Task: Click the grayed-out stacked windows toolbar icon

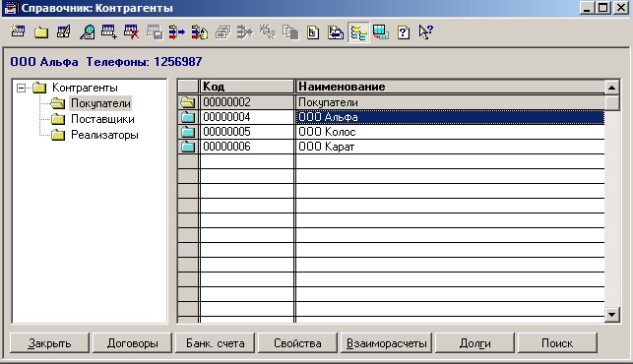Action: (x=222, y=31)
